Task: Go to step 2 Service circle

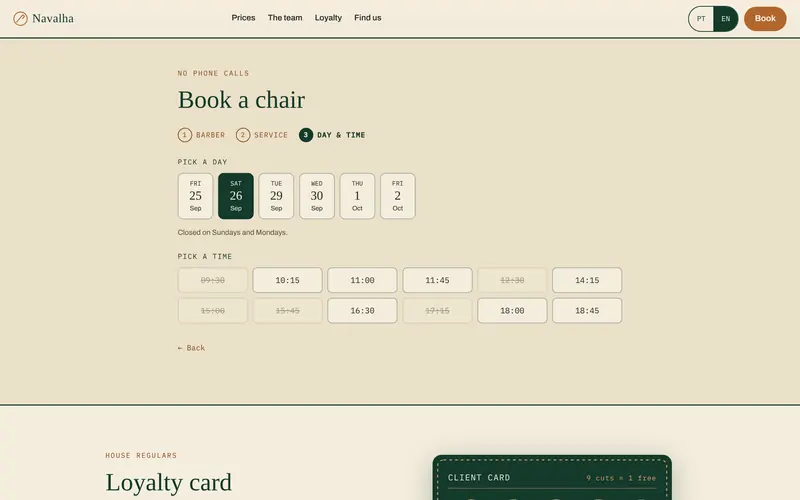Action: 243,135
